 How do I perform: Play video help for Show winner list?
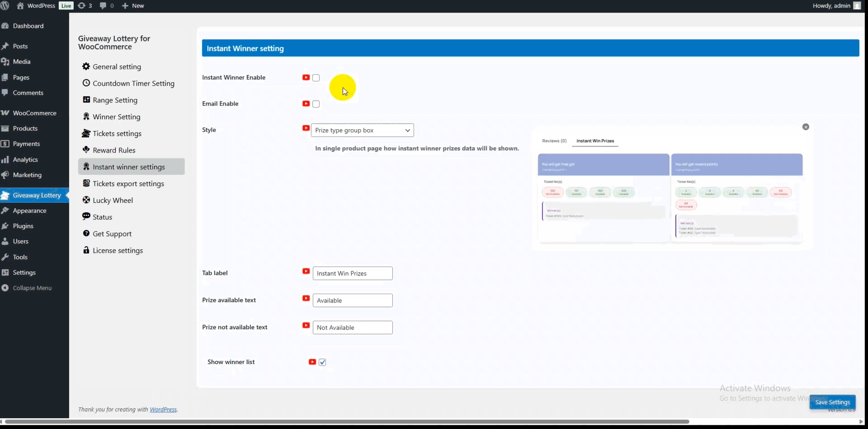click(x=312, y=362)
